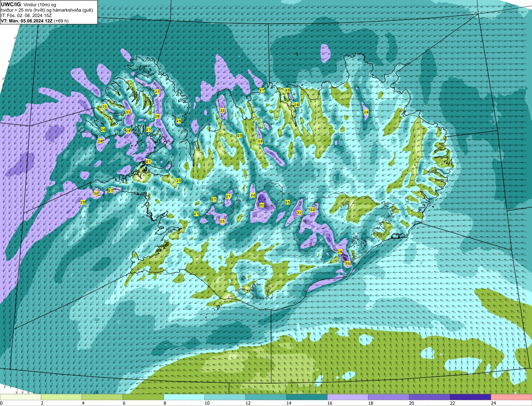Choose the turquoise 10–12 m/s legend swatch

point(225,397)
